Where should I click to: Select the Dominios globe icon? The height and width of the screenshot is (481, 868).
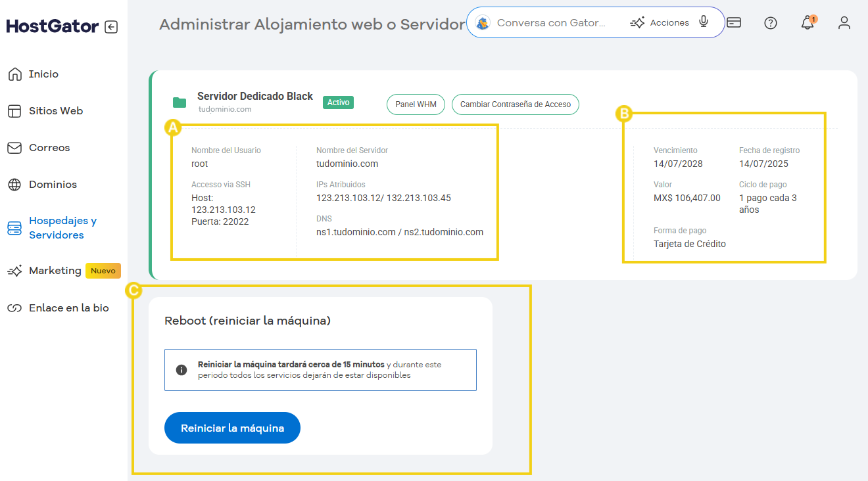(14, 184)
